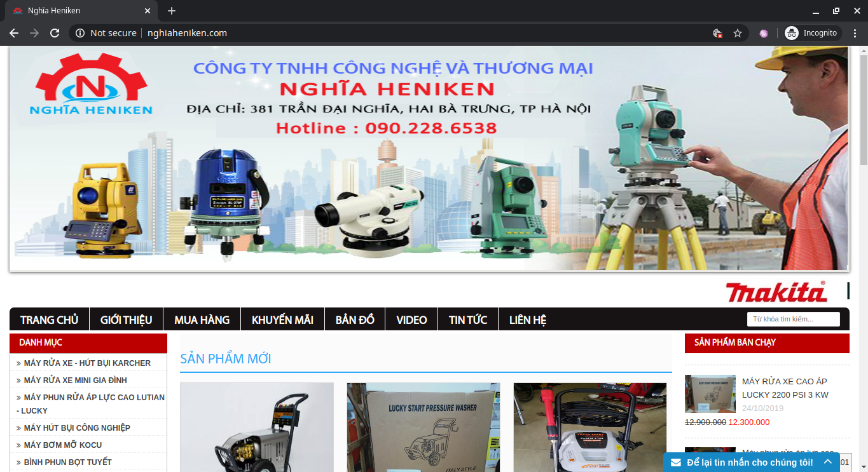
Task: Click the Not secure site info icon
Action: coord(80,33)
